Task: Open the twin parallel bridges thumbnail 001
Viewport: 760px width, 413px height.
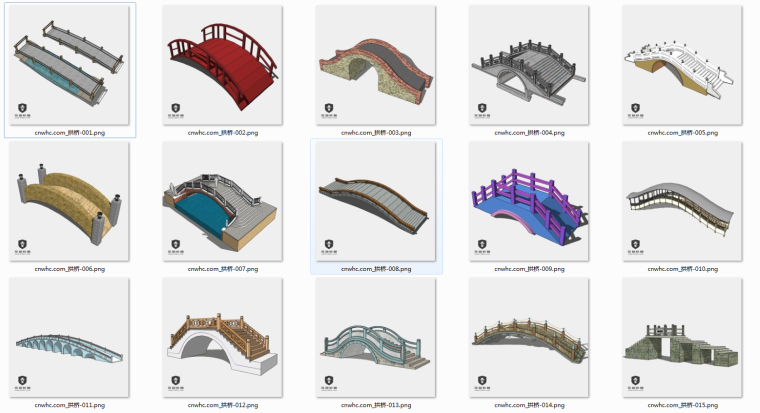Action: coord(69,65)
